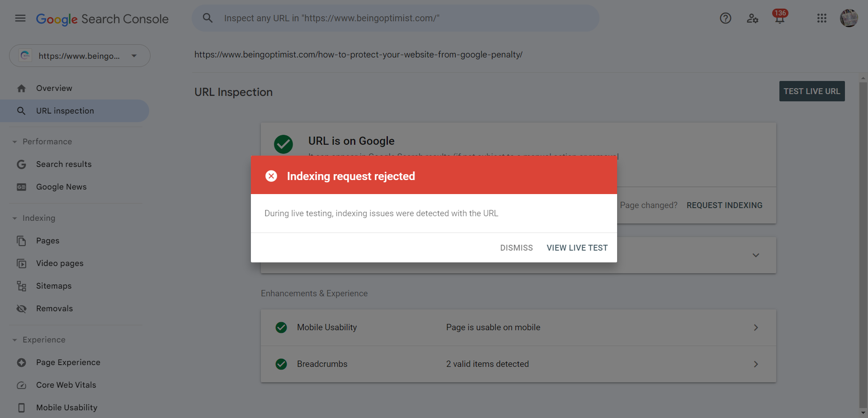The image size is (868, 418).
Task: Click the URL inspection magnifier icon
Action: click(x=21, y=111)
